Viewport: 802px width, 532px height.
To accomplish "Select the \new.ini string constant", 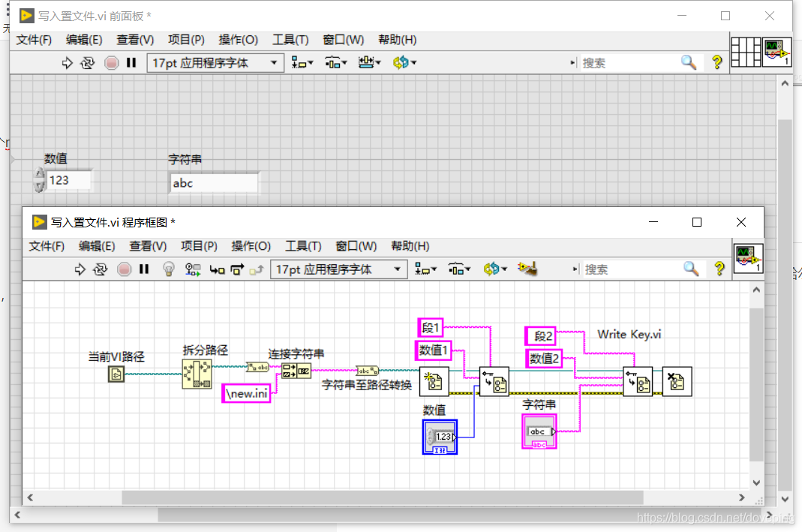I will [246, 393].
